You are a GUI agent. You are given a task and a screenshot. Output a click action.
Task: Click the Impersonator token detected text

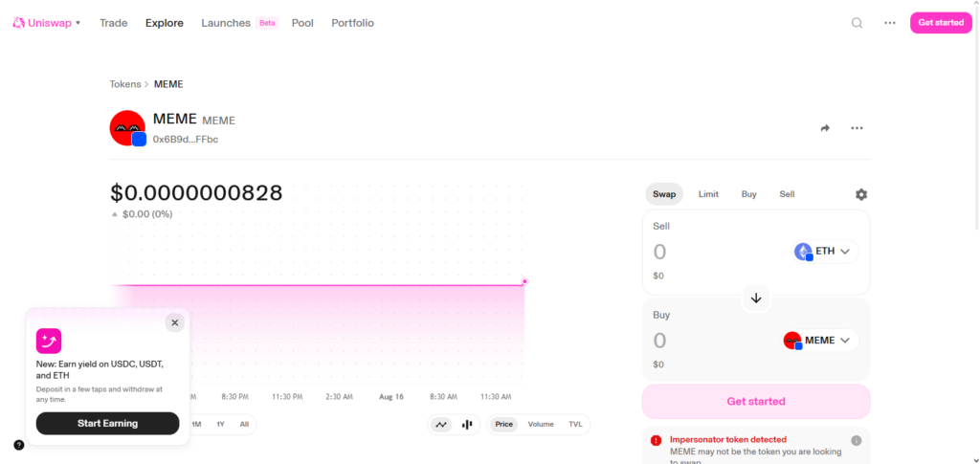[728, 440]
